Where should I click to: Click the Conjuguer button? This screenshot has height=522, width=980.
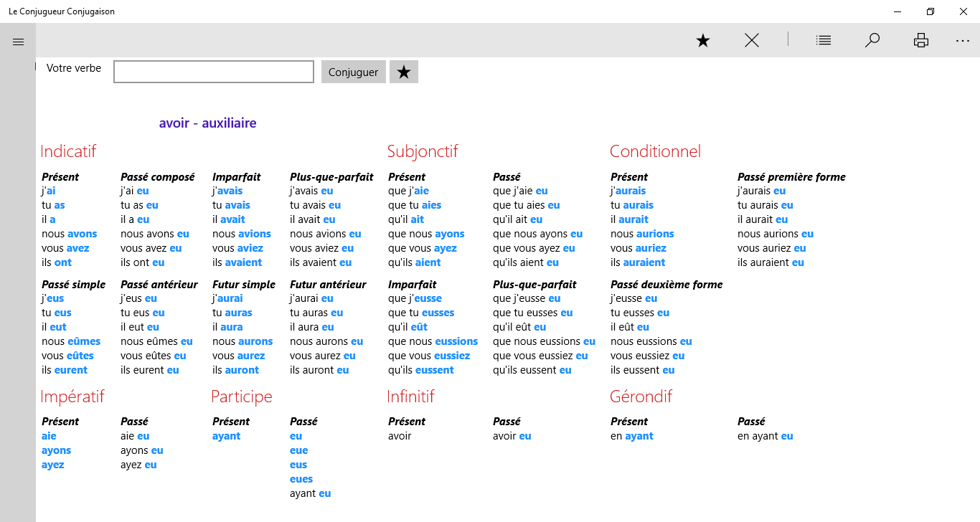(x=354, y=72)
